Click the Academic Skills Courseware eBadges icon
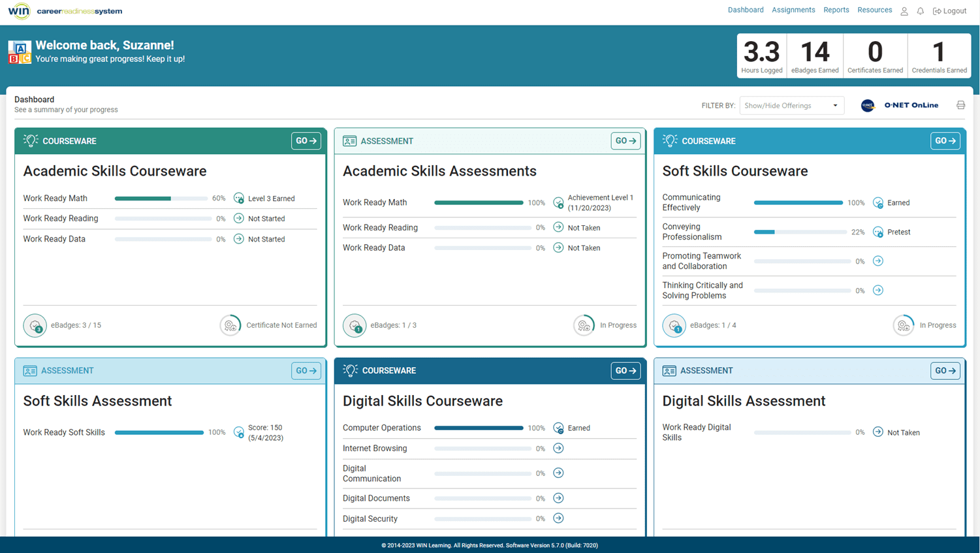 click(x=35, y=325)
